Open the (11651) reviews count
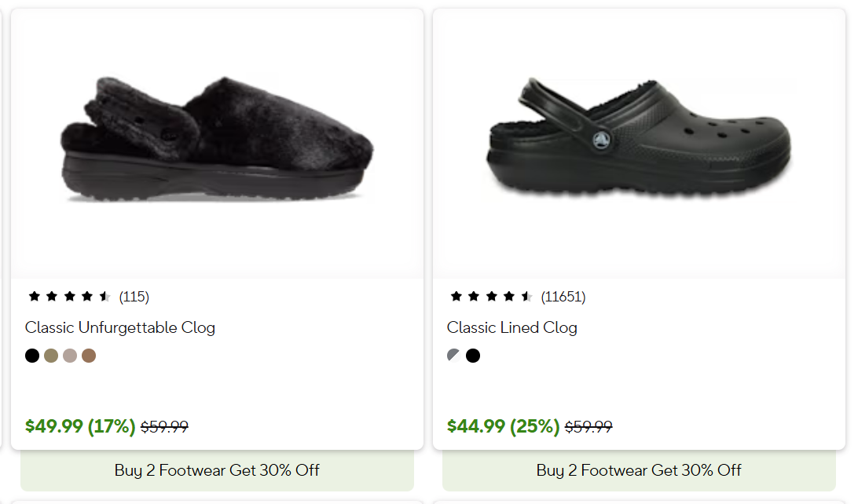The image size is (858, 504). 563,297
